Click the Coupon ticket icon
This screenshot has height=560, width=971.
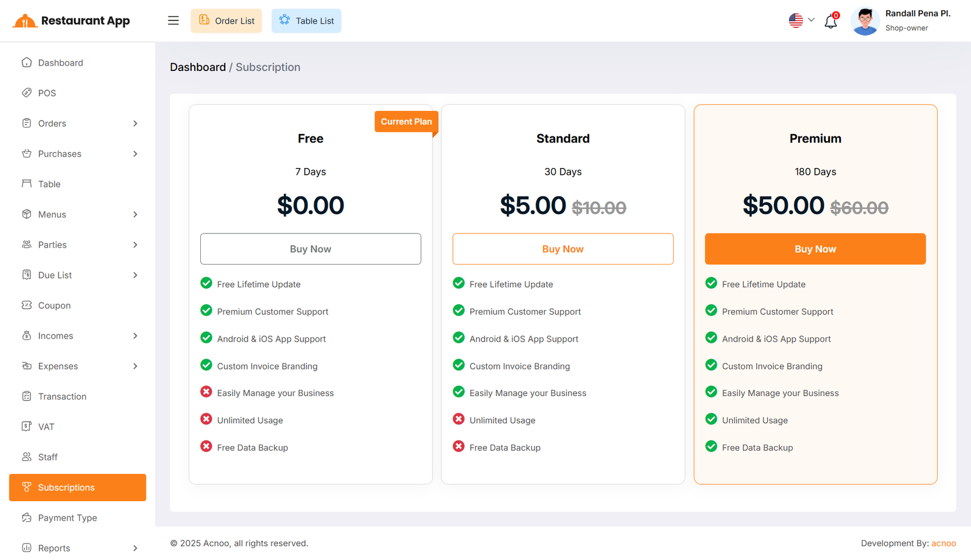[27, 305]
